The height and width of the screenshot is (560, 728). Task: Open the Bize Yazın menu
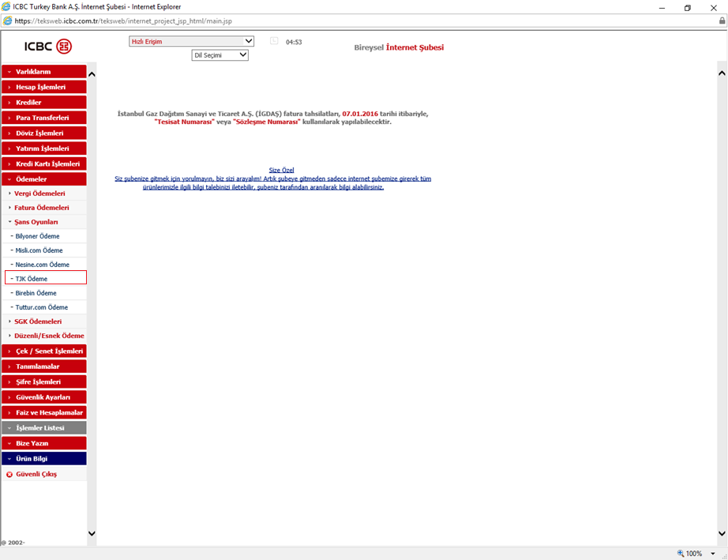(x=44, y=443)
